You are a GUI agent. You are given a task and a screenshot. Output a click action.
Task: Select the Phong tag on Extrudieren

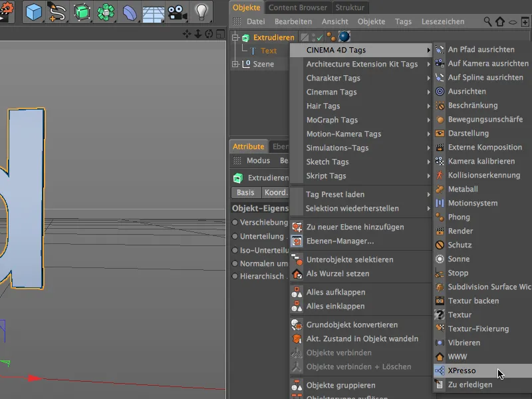point(331,37)
